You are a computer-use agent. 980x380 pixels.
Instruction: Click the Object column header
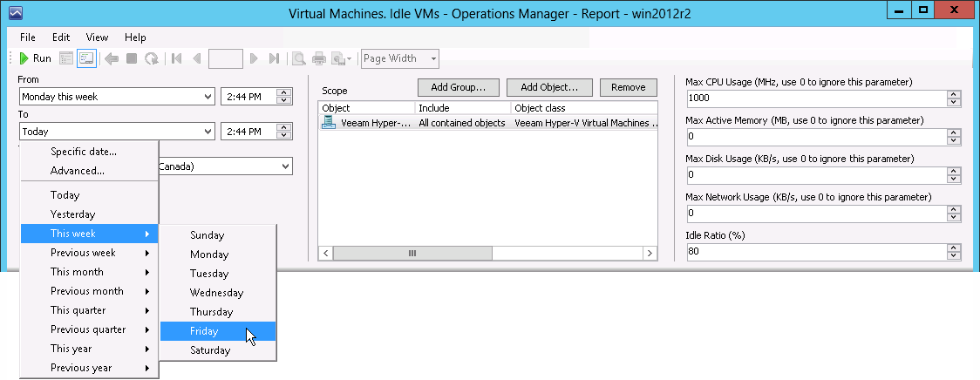(x=366, y=108)
